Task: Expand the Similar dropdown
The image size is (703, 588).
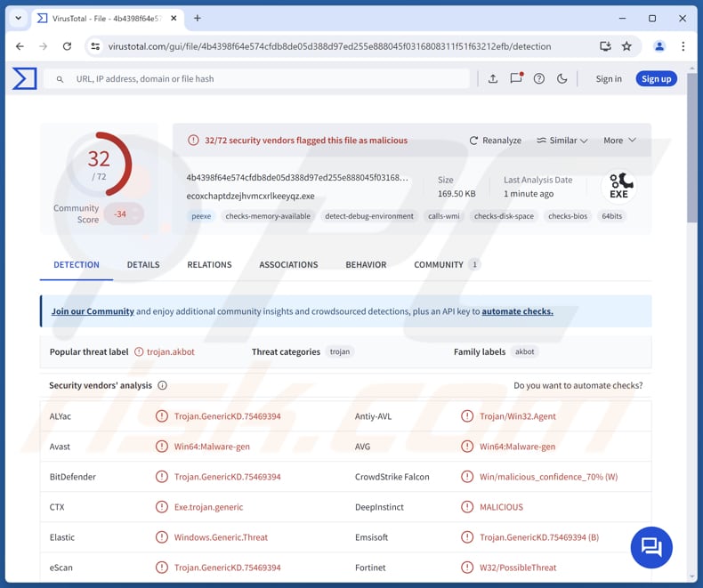Action: coord(562,141)
